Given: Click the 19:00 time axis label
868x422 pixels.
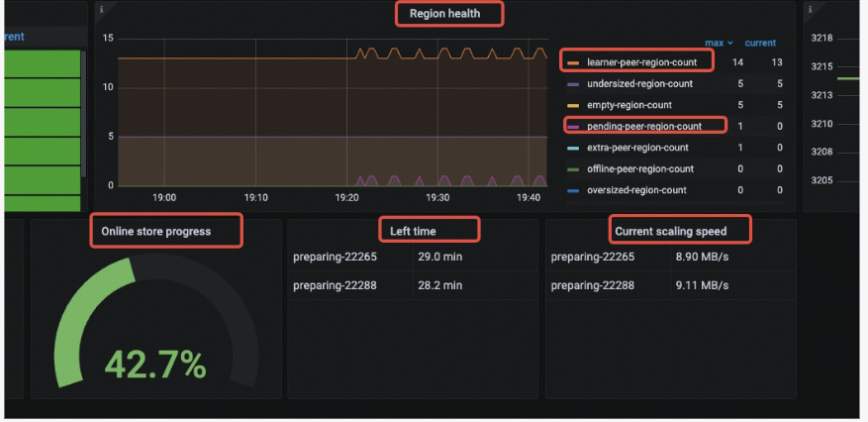Looking at the screenshot, I should point(164,197).
